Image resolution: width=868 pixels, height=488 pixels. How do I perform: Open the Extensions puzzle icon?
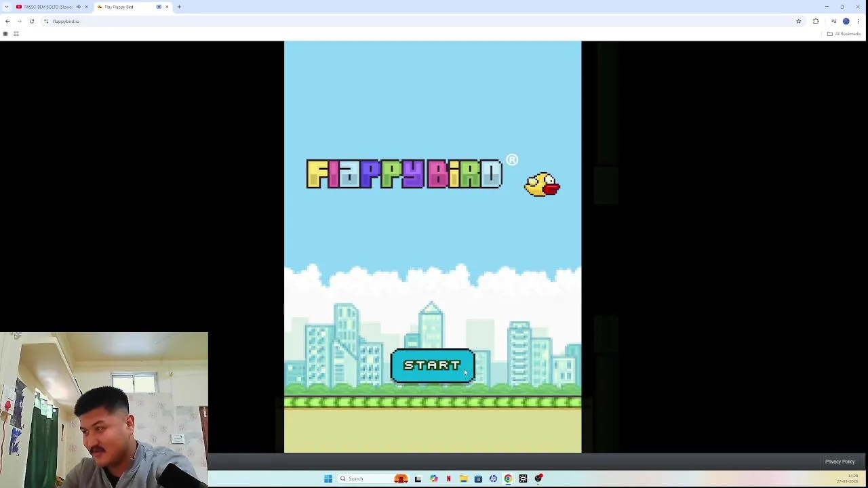coord(816,21)
